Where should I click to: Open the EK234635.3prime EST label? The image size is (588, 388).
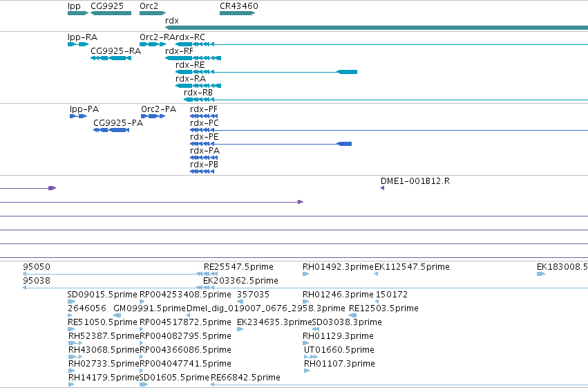[x=274, y=323]
